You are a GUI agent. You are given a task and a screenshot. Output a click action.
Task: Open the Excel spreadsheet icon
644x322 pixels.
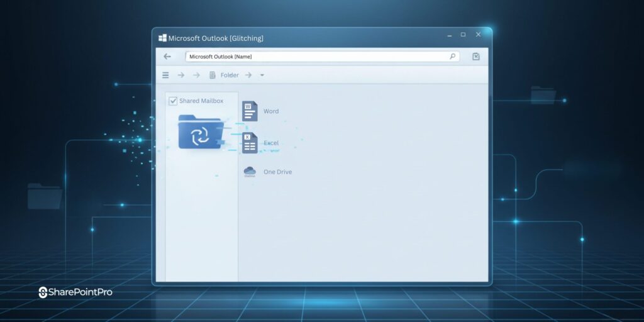point(250,143)
